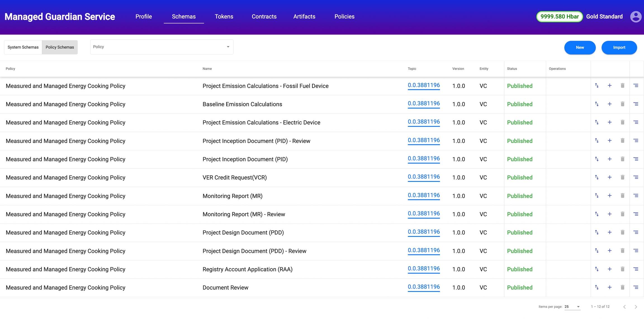644x319 pixels.
Task: Click plus icon on Monitoring Report (MR) row
Action: [609, 196]
